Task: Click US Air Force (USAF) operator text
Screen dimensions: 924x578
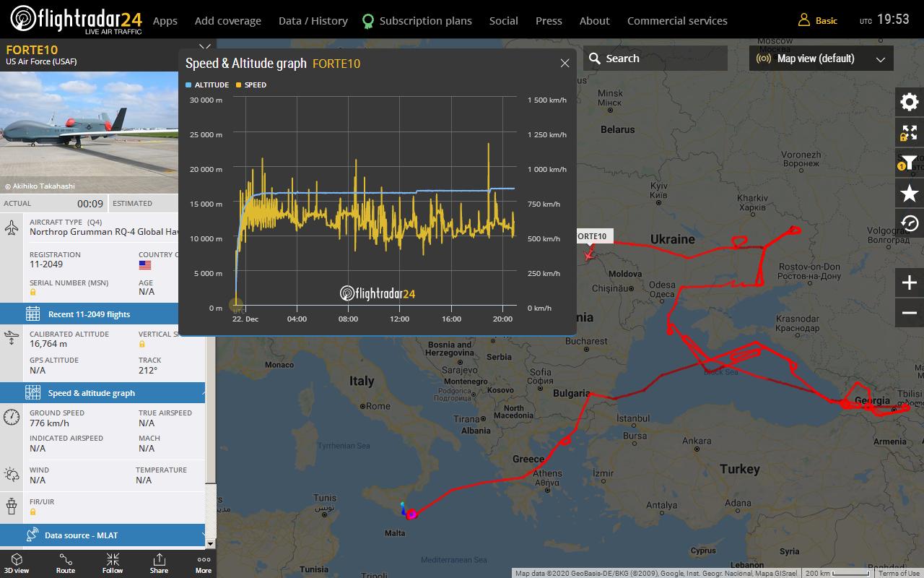Action: pyautogui.click(x=41, y=61)
